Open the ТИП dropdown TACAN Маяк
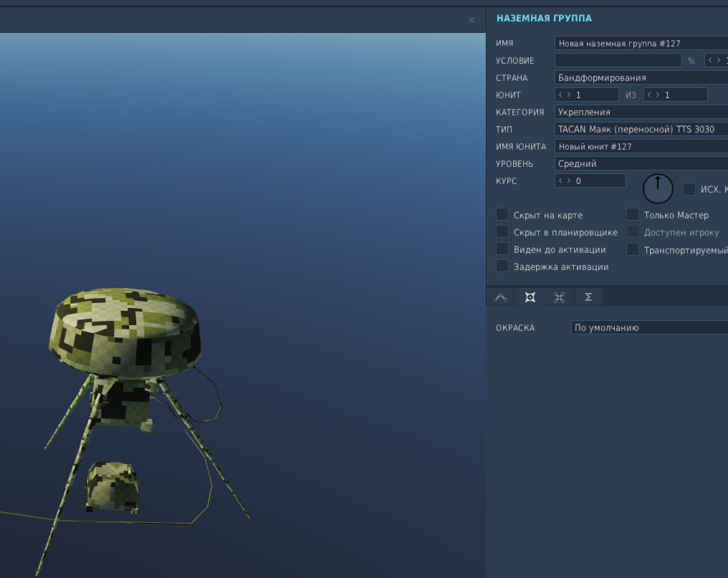Screen dimensions: 728x578 (641, 129)
